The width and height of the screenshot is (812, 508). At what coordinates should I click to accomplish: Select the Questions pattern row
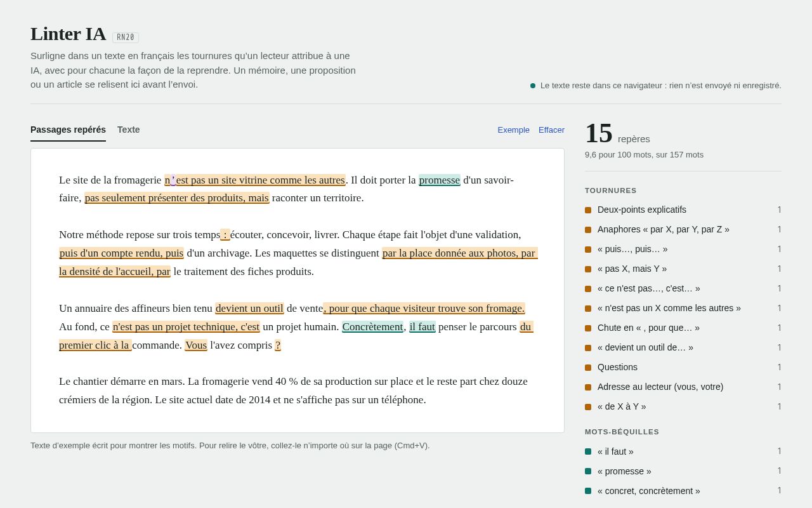pyautogui.click(x=683, y=368)
